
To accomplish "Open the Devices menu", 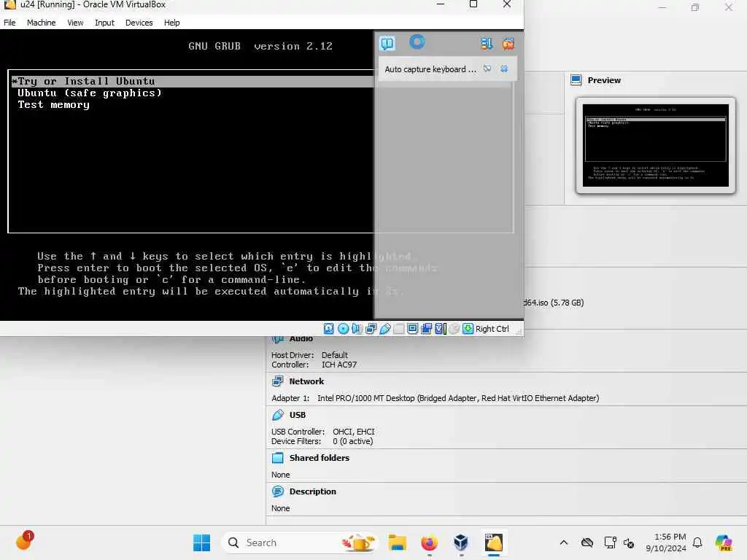I will (x=139, y=23).
